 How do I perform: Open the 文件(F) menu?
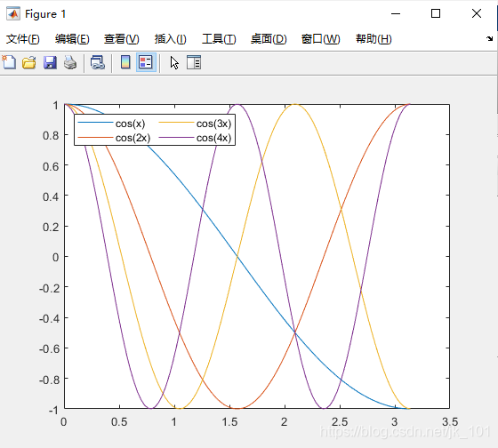pyautogui.click(x=23, y=39)
